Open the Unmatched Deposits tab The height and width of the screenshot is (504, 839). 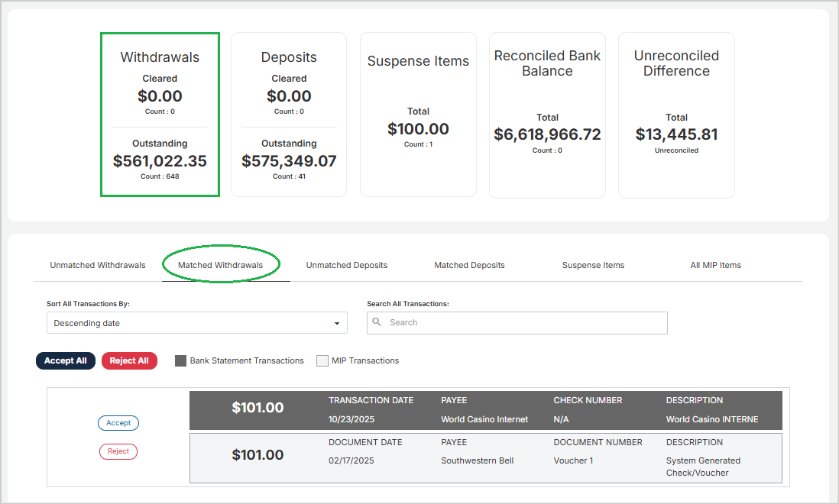(x=347, y=265)
